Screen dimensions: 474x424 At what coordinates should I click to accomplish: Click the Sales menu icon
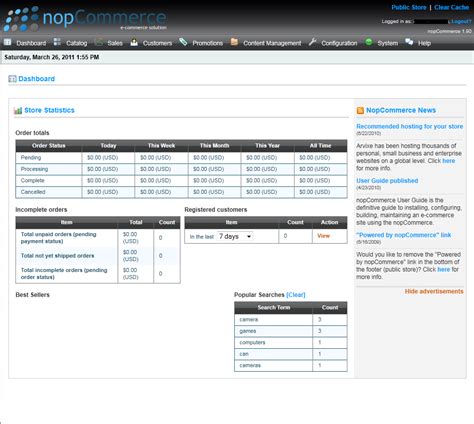(99, 42)
